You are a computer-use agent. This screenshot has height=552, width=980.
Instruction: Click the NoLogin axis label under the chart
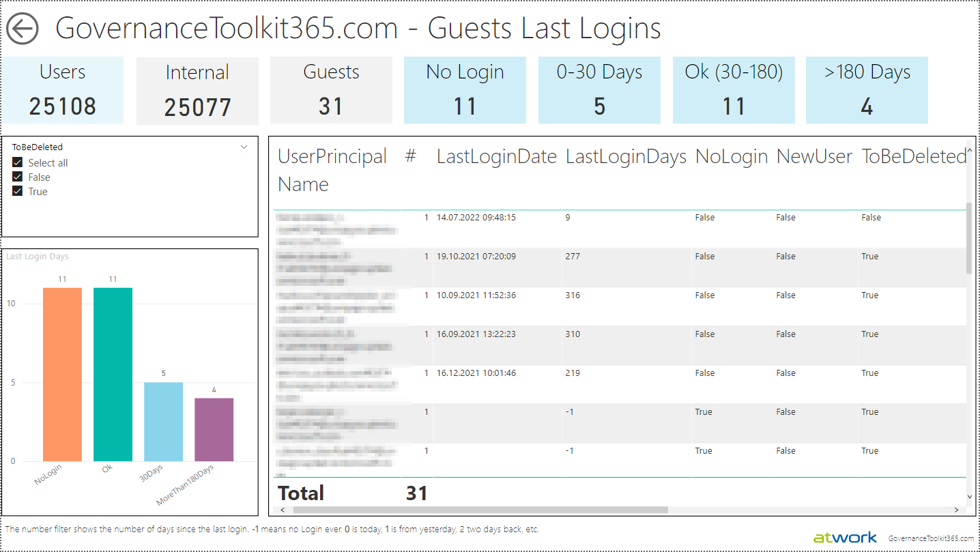tap(48, 475)
